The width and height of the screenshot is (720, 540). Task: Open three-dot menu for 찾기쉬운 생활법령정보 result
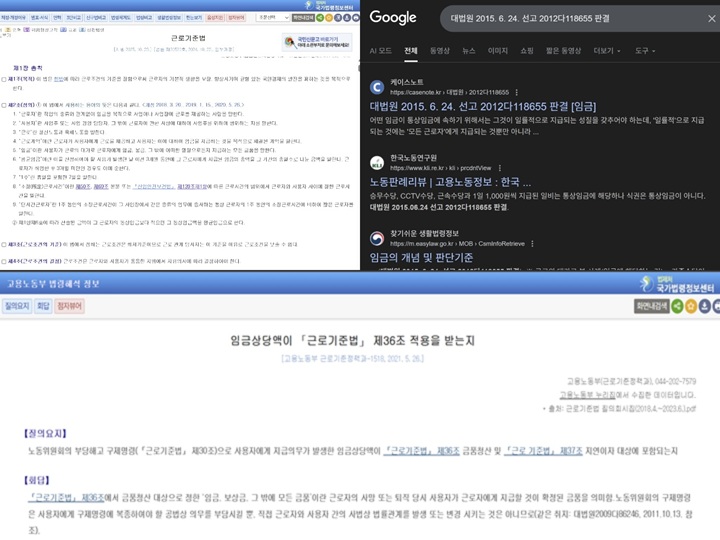tap(532, 244)
